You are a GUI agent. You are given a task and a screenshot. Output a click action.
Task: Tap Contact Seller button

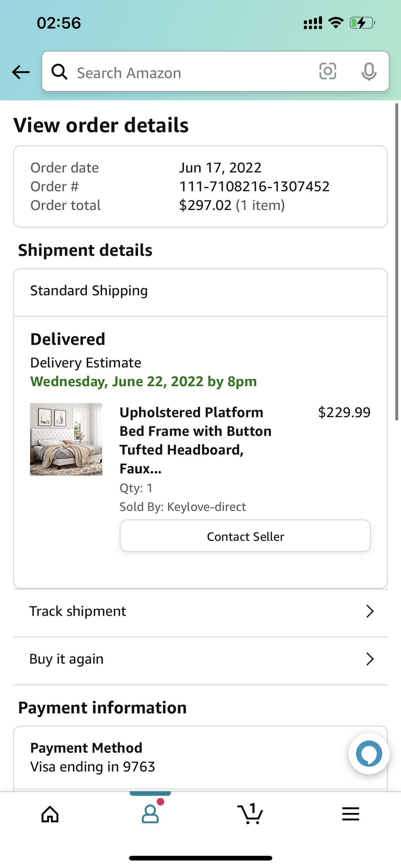245,536
